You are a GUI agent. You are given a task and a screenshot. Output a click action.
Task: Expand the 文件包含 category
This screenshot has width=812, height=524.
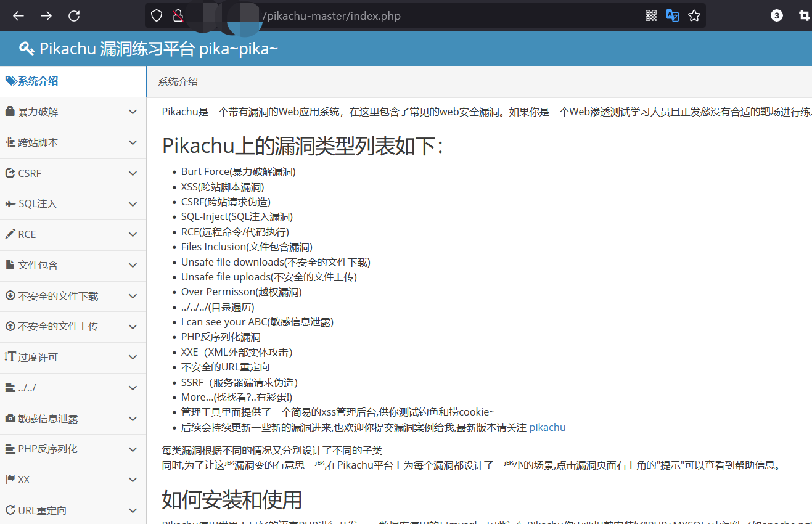click(133, 266)
